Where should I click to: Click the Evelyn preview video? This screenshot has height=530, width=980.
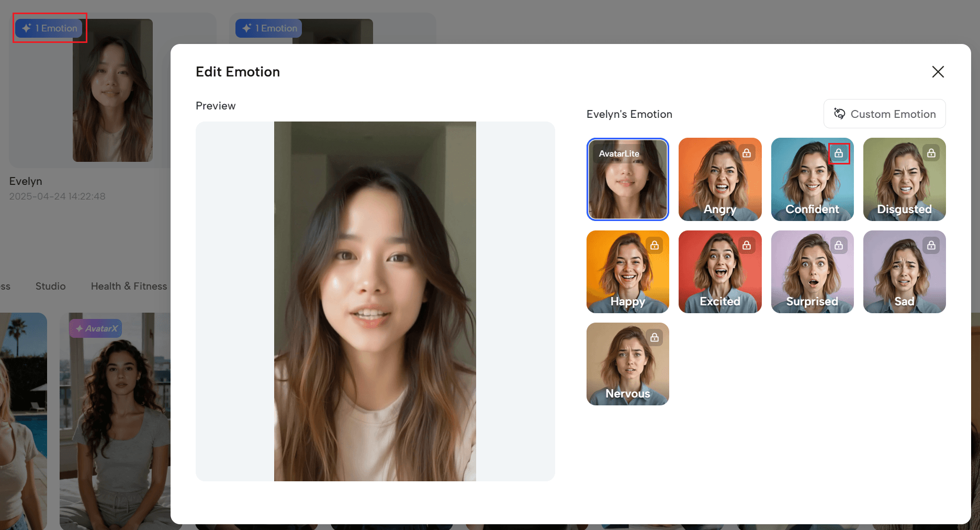(x=375, y=301)
